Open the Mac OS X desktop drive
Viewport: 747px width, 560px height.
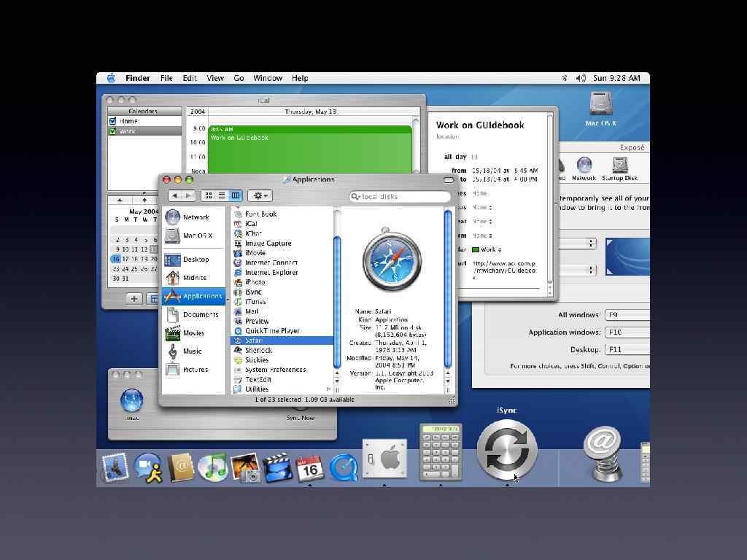click(x=601, y=109)
